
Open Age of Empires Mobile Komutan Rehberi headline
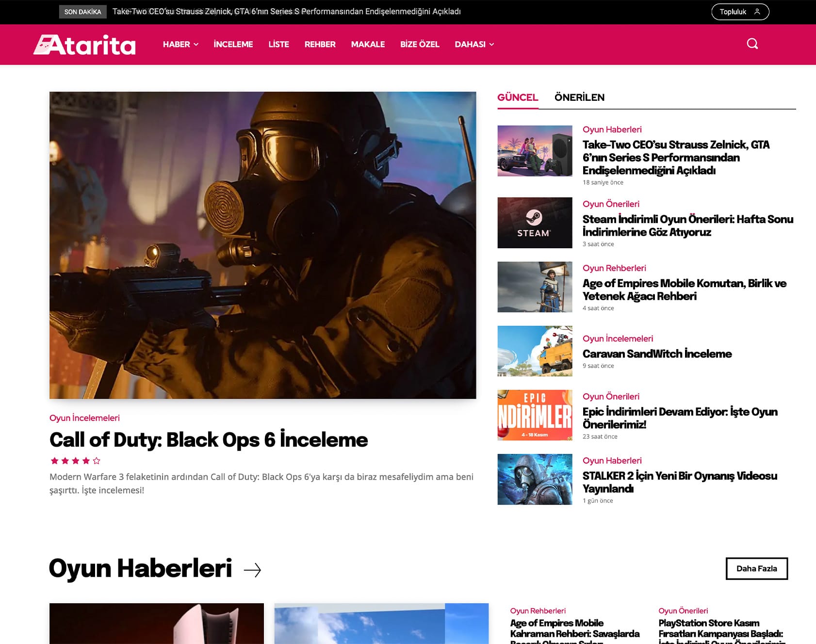click(685, 290)
